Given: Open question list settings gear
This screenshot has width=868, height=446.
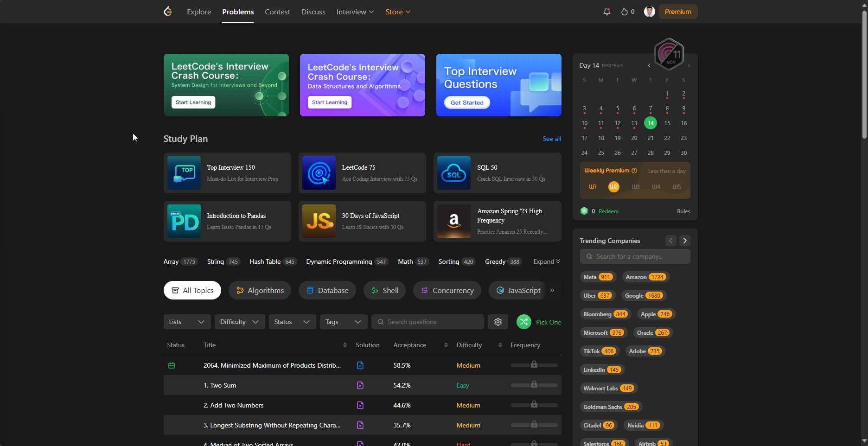Looking at the screenshot, I should tap(498, 322).
